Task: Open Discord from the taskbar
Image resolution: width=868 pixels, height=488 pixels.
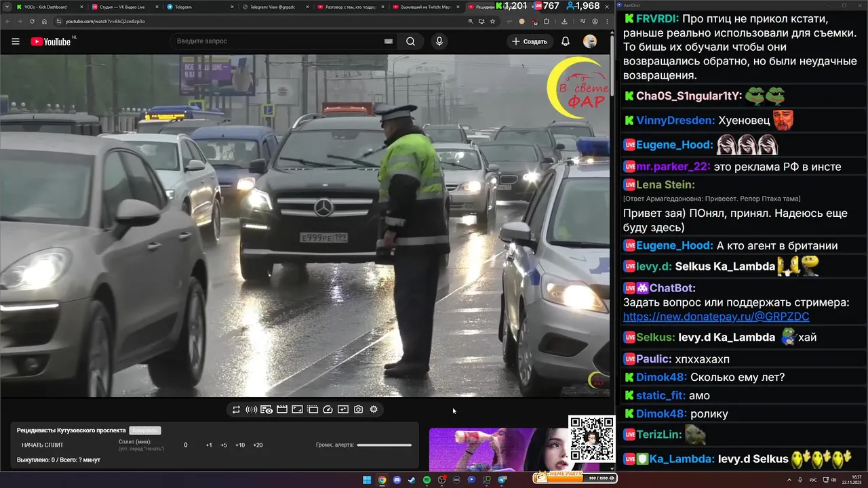Action: pos(397,480)
